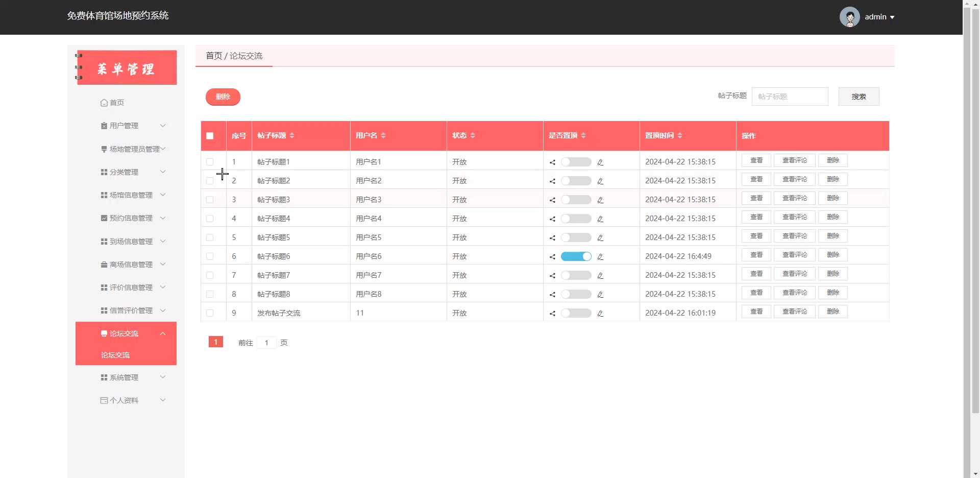Image resolution: width=980 pixels, height=478 pixels.
Task: Select the checkbox for row 5
Action: [210, 237]
